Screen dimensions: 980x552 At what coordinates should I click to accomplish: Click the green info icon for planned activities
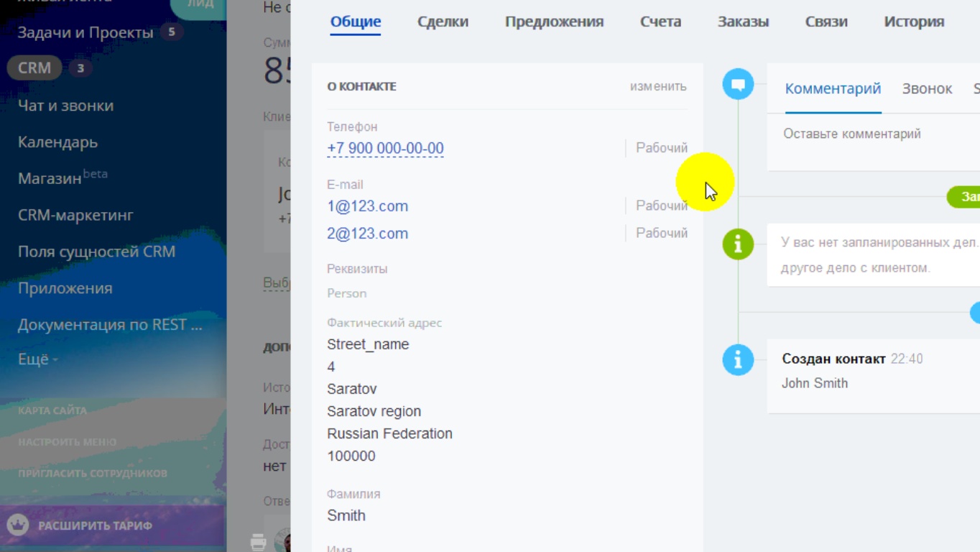point(738,244)
